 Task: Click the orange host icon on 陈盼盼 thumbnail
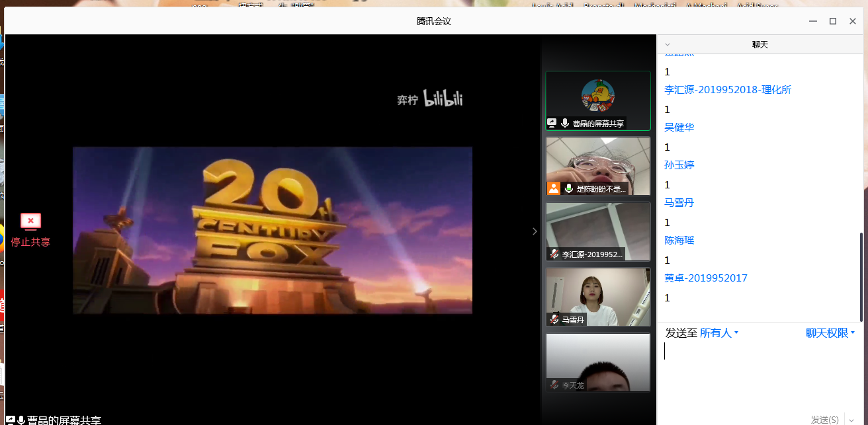coord(554,188)
